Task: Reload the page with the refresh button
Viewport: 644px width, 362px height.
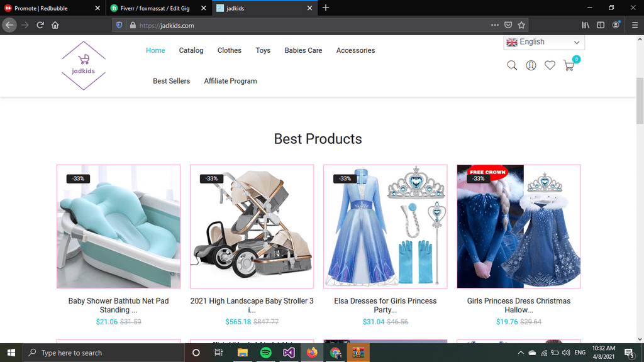Action: [x=40, y=25]
